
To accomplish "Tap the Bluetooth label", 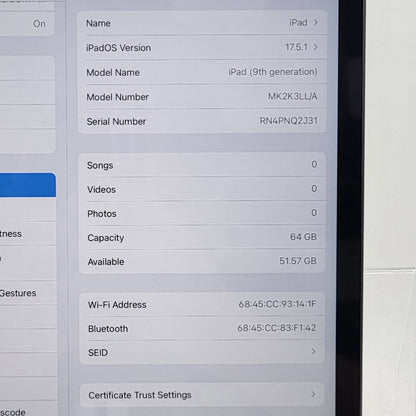I will pos(108,329).
